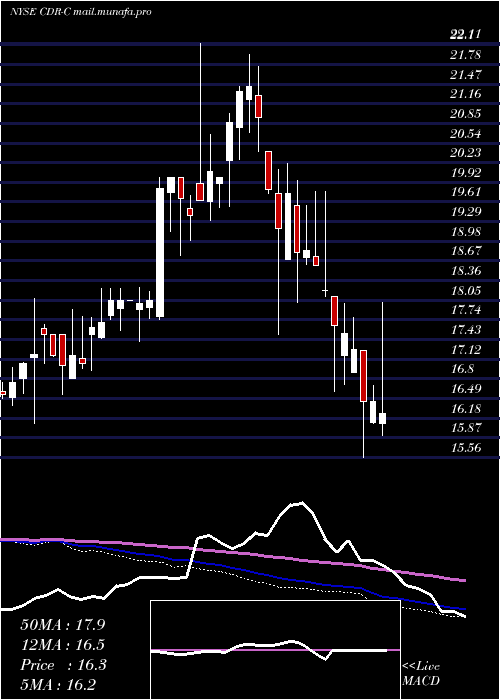
Task: Click the 21.78 price axis label
Action: pos(466,55)
